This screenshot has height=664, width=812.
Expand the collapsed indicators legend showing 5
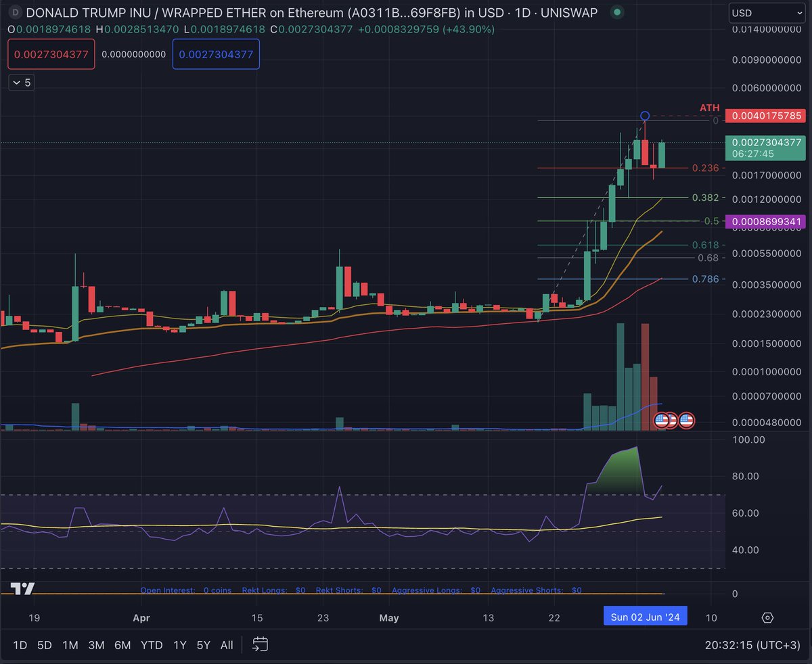pyautogui.click(x=22, y=82)
